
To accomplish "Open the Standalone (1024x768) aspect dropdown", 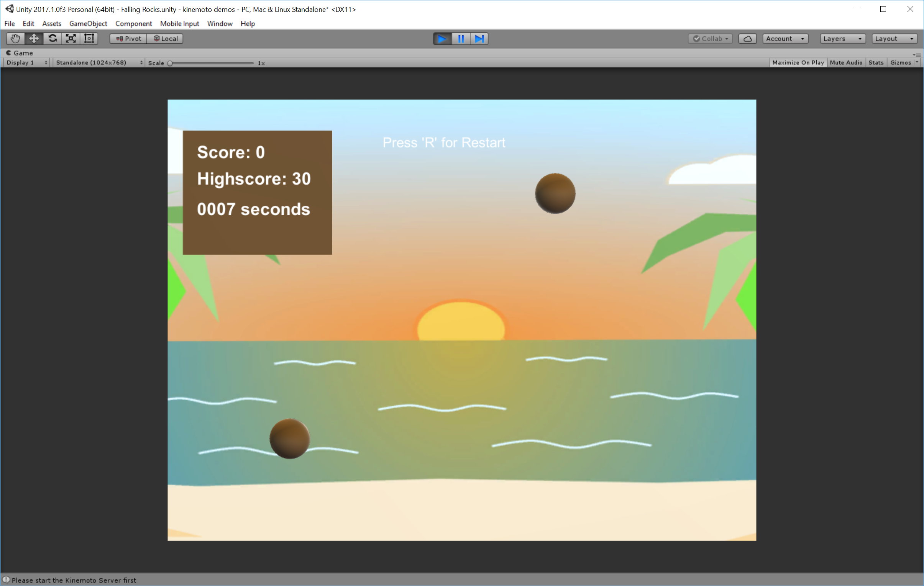I will pyautogui.click(x=99, y=62).
